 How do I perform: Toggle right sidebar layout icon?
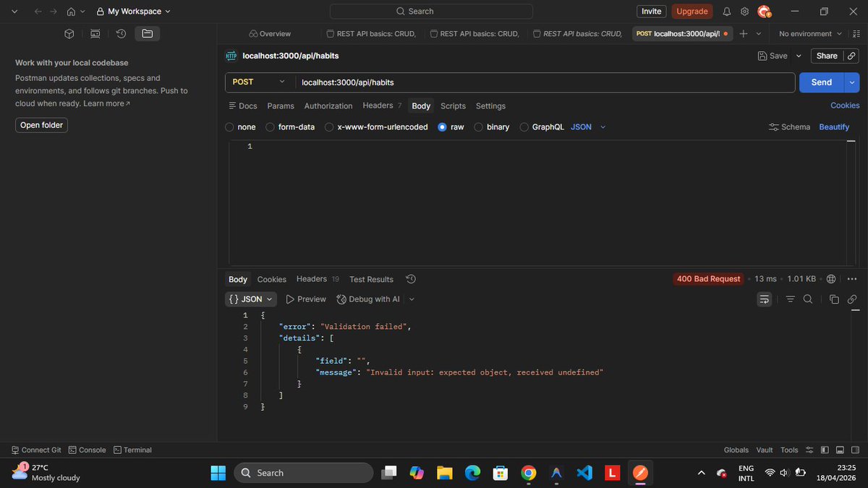pos(854,450)
